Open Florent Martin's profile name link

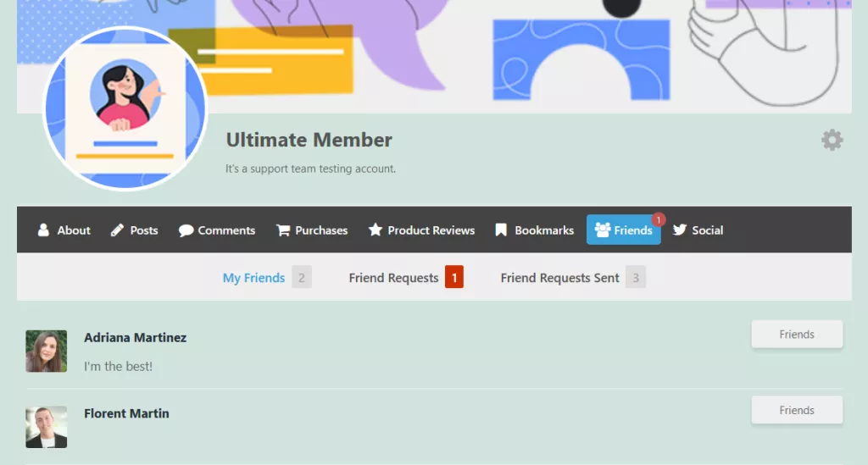(126, 413)
